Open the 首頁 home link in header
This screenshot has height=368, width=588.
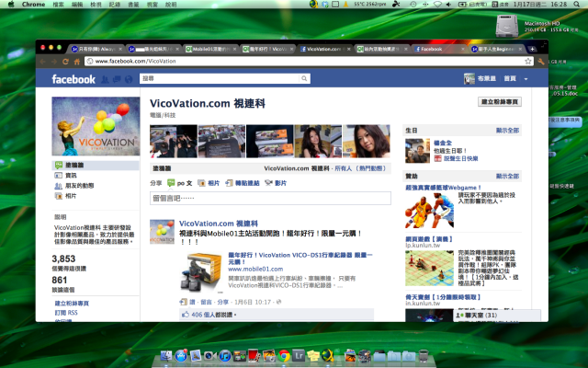pyautogui.click(x=510, y=78)
